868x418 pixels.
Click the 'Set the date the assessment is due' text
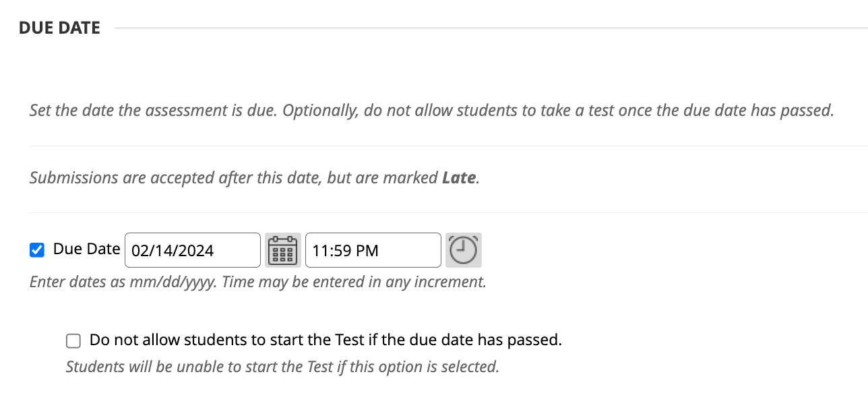(x=431, y=110)
